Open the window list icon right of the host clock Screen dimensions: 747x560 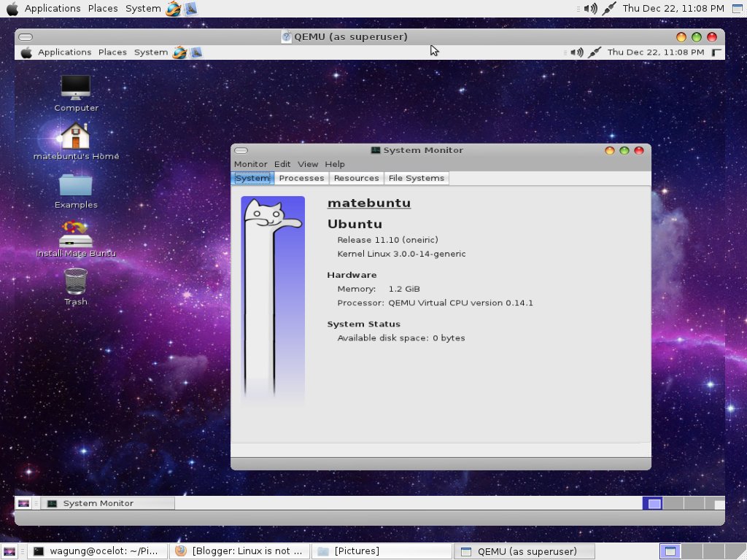[737, 9]
